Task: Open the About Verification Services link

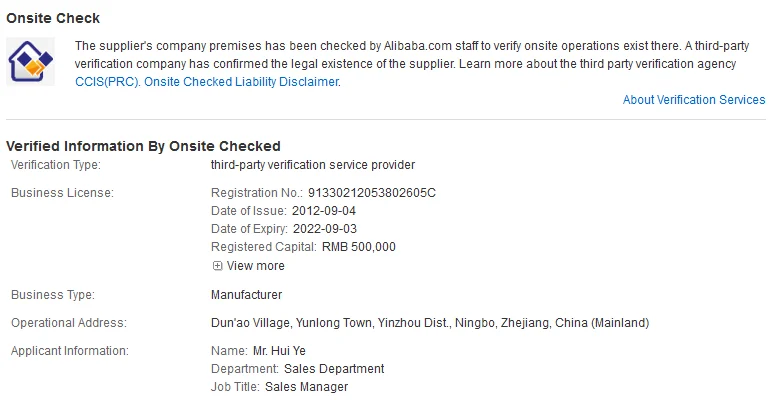Action: pos(694,100)
